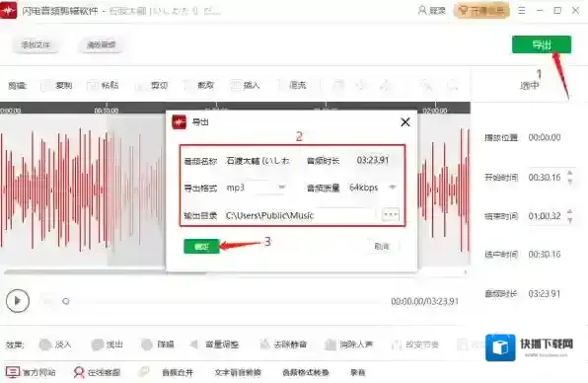This screenshot has height=383, width=588.
Task: Select the 插入 insert tool
Action: point(245,86)
